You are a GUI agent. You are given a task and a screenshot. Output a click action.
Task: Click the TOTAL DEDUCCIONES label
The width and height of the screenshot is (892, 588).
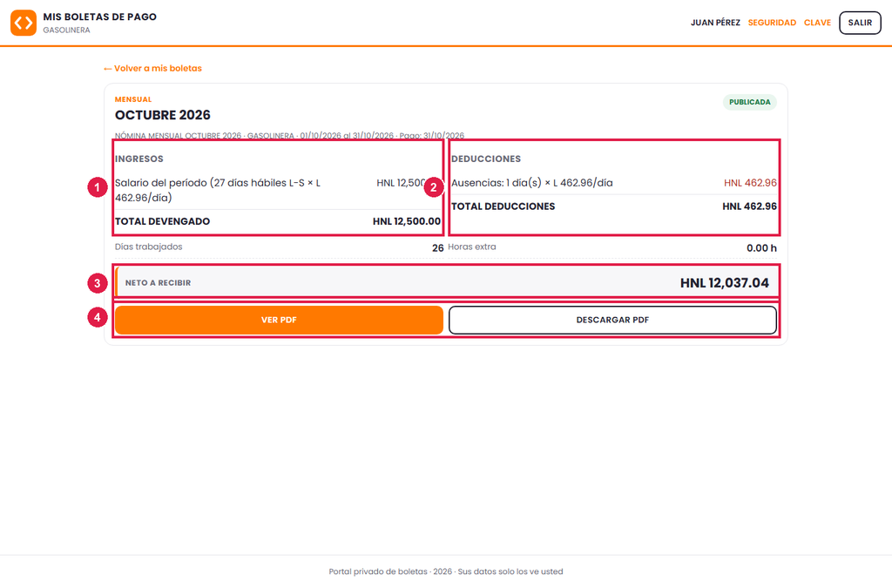click(x=503, y=206)
